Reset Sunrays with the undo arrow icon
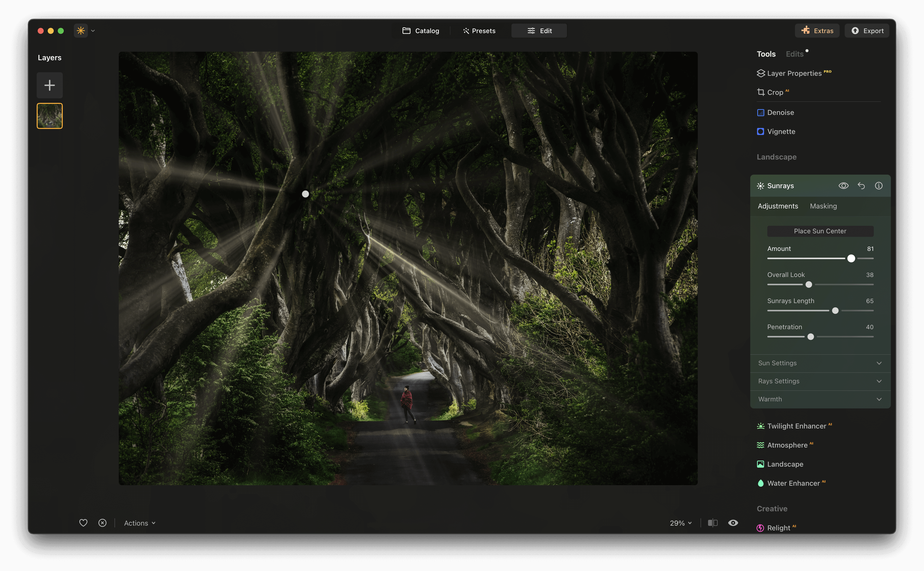This screenshot has height=571, width=924. tap(861, 186)
